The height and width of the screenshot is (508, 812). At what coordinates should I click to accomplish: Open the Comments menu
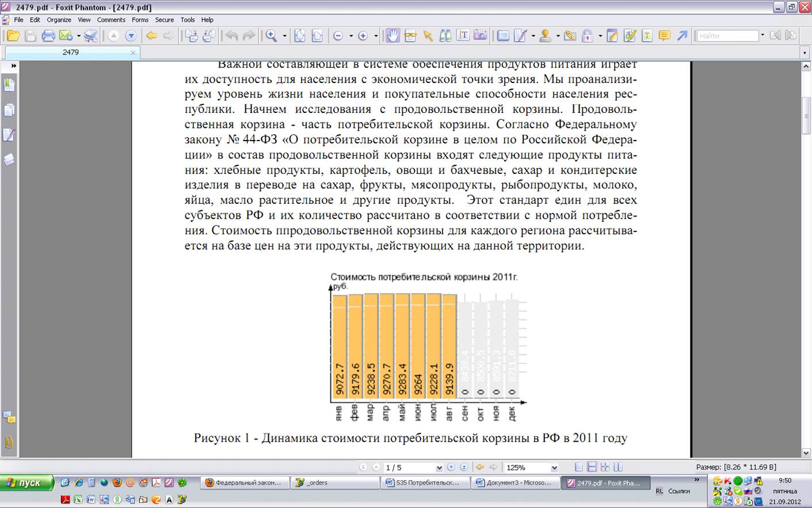pos(111,20)
